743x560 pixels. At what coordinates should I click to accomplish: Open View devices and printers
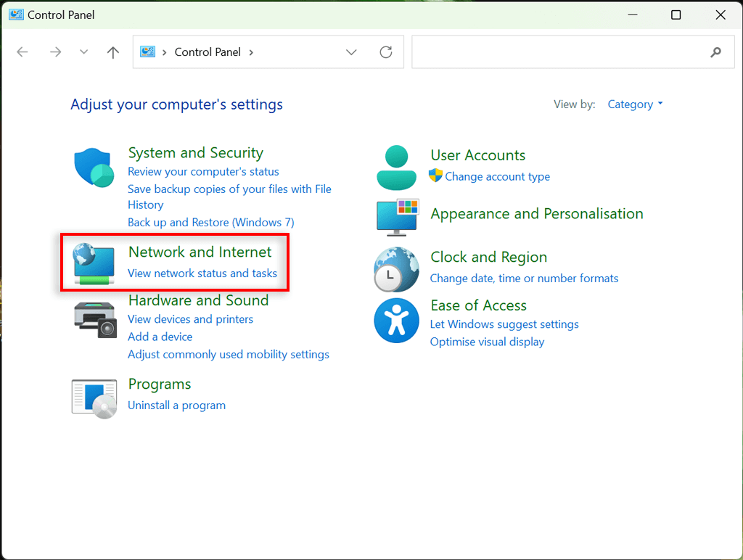pyautogui.click(x=190, y=319)
